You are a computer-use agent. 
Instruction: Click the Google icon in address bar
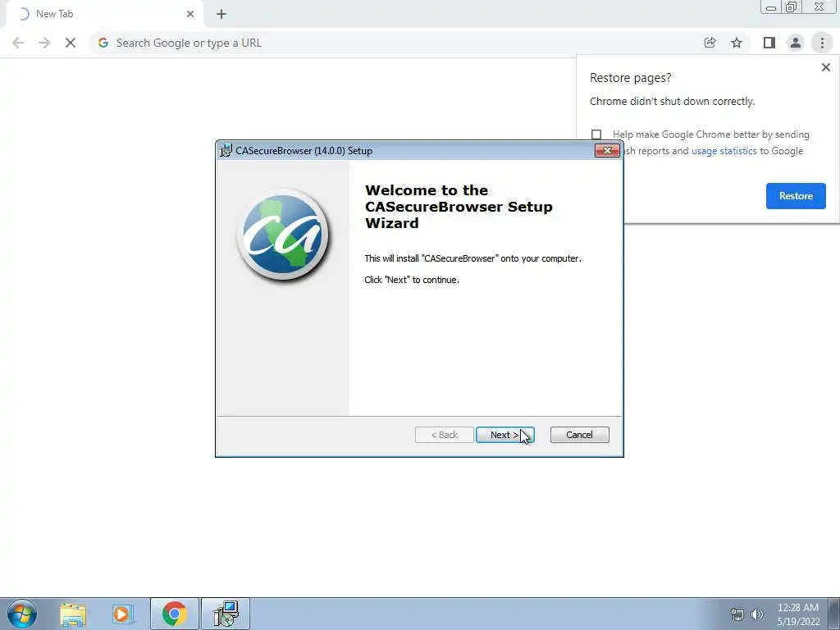[x=103, y=43]
